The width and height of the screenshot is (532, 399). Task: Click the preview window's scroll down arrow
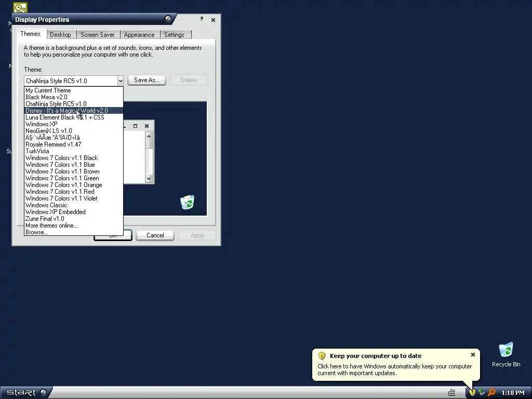click(x=149, y=179)
